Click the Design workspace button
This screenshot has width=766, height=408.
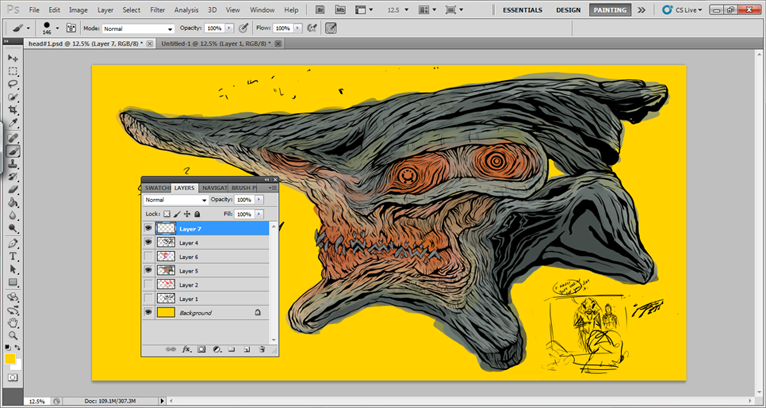568,10
